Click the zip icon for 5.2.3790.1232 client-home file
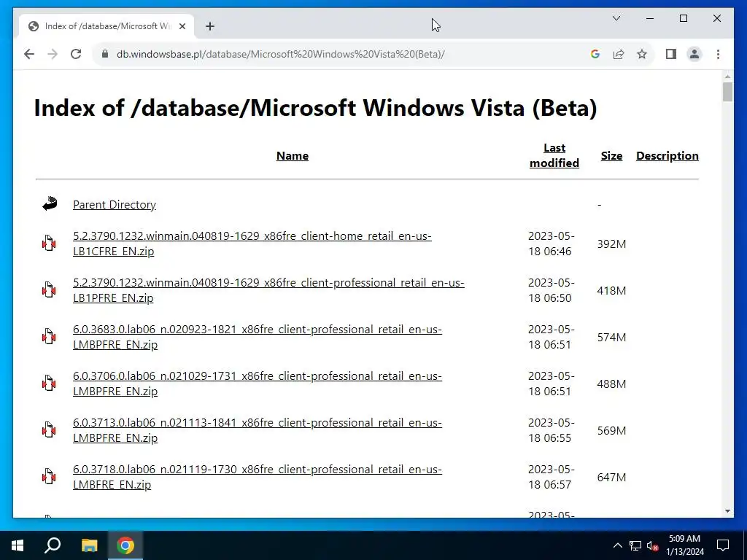747x560 pixels. [49, 244]
